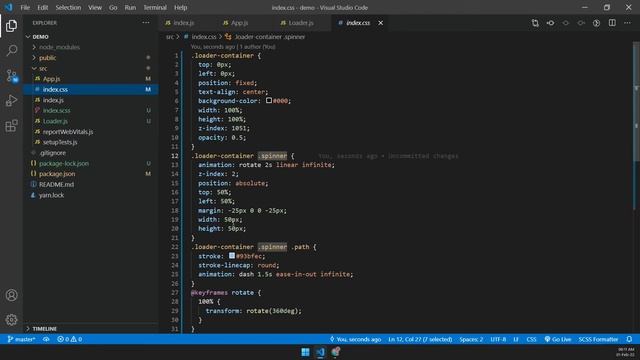
Task: Click SCSS Formatter in status bar
Action: pos(598,339)
